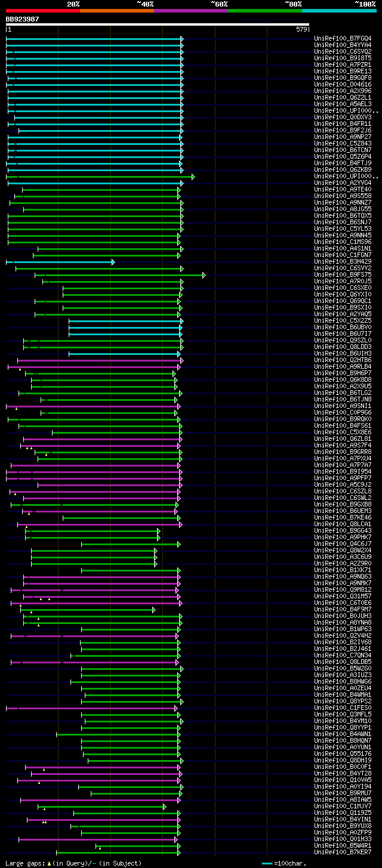Click the purple bar for UniRef100_C1FES0

pyautogui.click(x=92, y=708)
